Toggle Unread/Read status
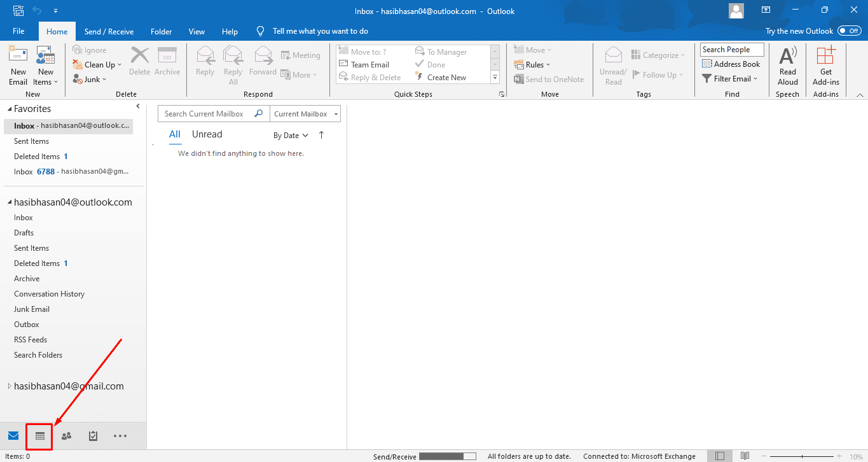 613,66
